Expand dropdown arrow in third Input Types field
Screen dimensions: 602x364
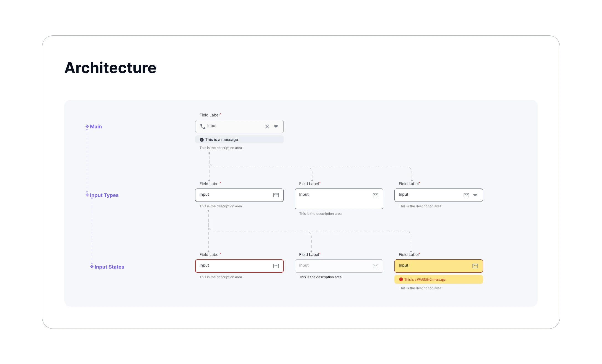tap(475, 195)
